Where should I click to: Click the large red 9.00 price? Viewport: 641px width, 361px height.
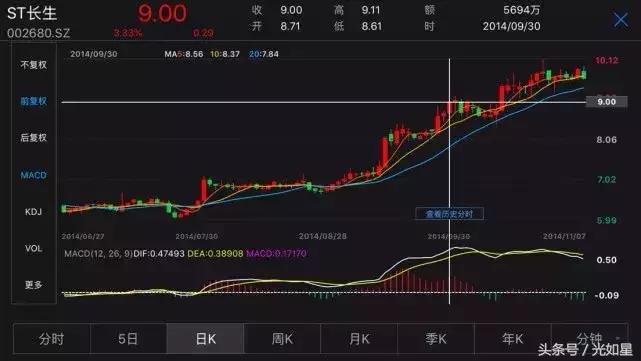[x=162, y=13]
